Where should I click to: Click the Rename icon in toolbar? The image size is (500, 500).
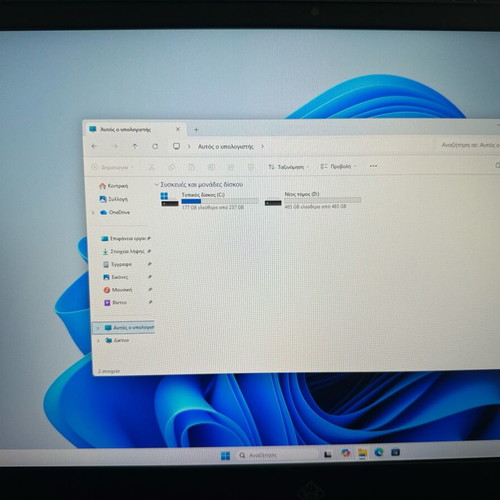(211, 167)
